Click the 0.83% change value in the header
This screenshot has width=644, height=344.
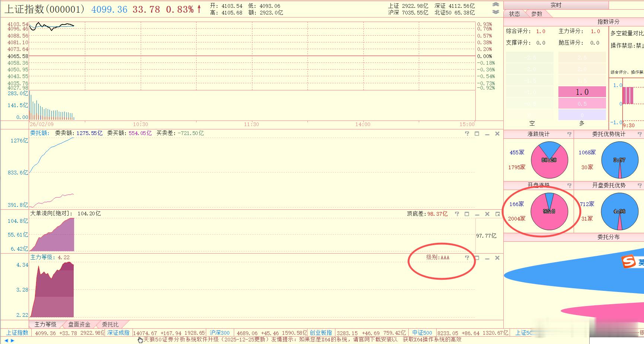click(x=180, y=10)
